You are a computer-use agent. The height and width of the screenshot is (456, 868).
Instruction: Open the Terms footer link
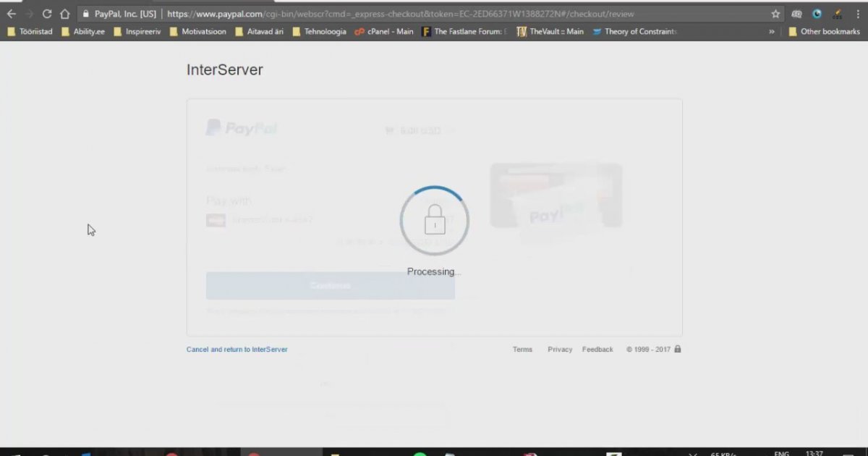(x=522, y=350)
